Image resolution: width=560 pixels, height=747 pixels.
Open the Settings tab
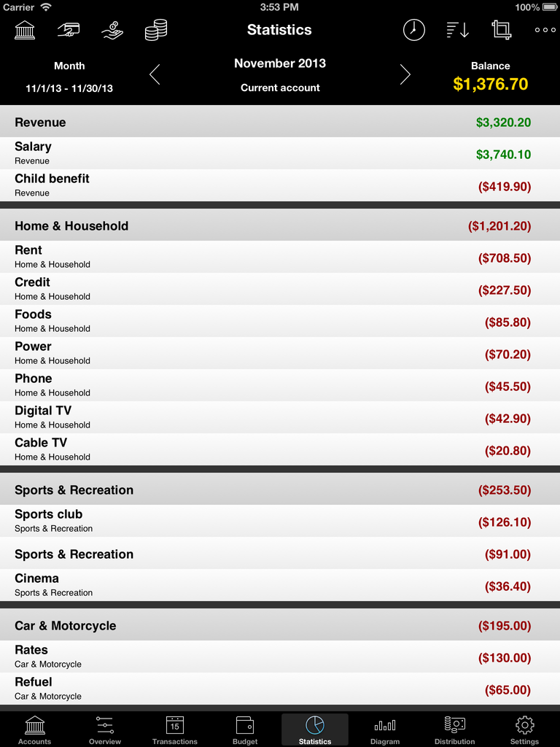point(525,729)
